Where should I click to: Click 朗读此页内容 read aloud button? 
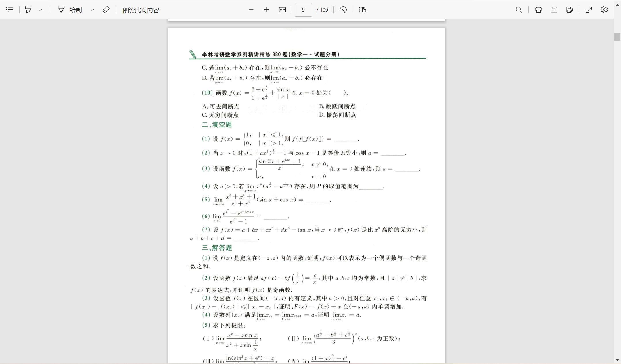pyautogui.click(x=141, y=10)
